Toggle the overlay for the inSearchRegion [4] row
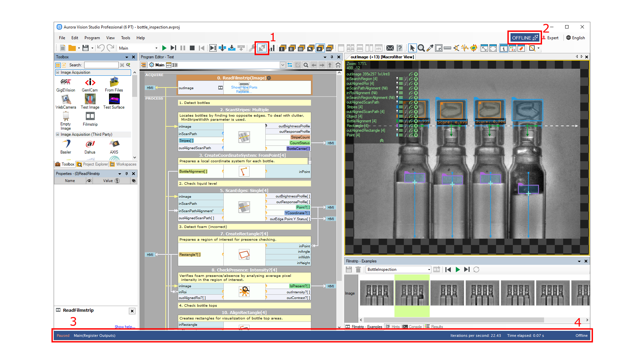This screenshot has width=644, height=362. click(411, 79)
